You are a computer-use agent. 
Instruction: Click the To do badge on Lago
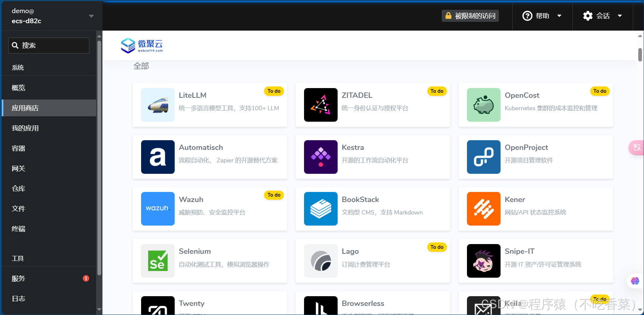[437, 247]
